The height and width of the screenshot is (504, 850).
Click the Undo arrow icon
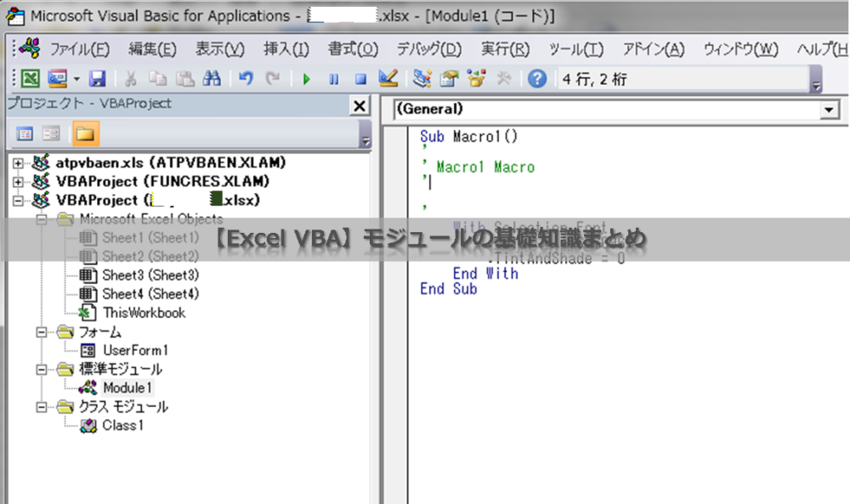[x=246, y=79]
